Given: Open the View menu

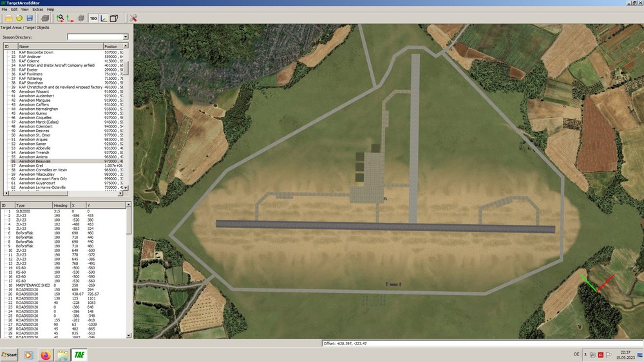Looking at the screenshot, I should [x=25, y=9].
